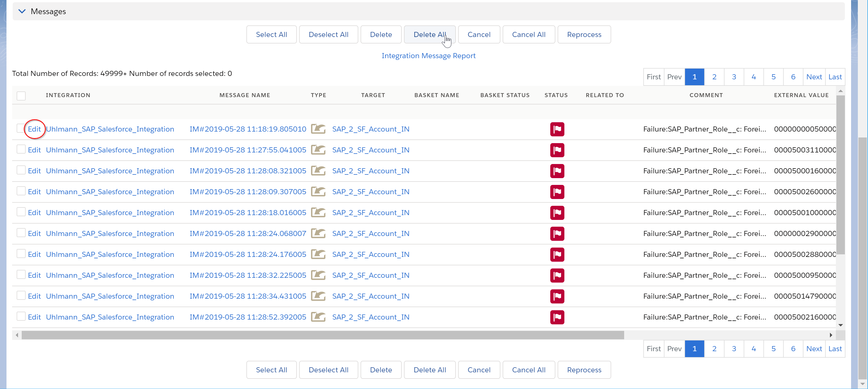Click inbound type icon for 11:28:34.431005 message
Image resolution: width=868 pixels, height=389 pixels.
[x=318, y=296]
